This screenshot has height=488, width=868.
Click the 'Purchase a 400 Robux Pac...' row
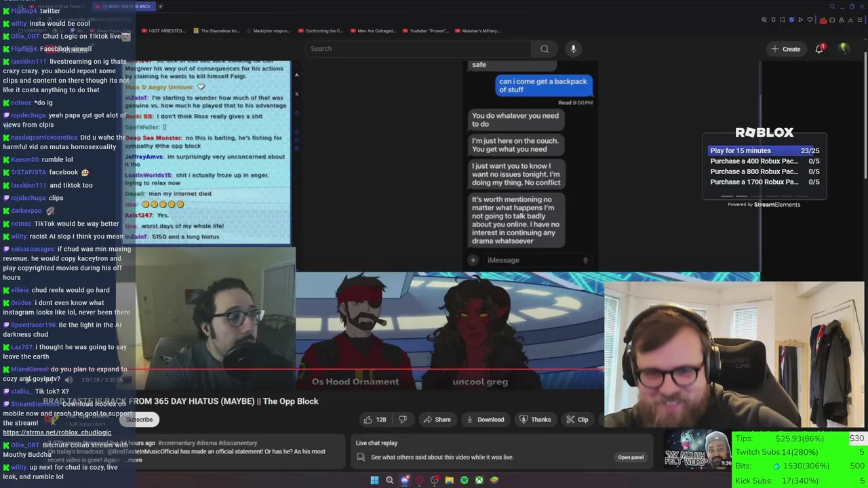coord(764,161)
